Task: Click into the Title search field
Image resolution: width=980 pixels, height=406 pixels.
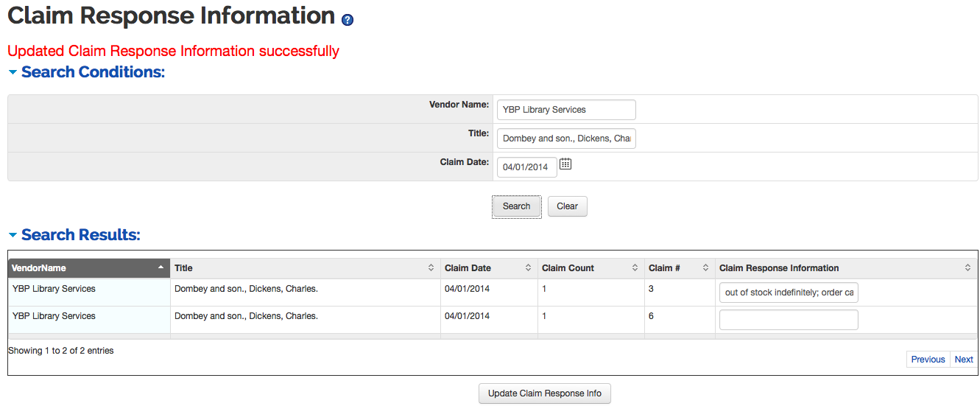Action: click(565, 139)
